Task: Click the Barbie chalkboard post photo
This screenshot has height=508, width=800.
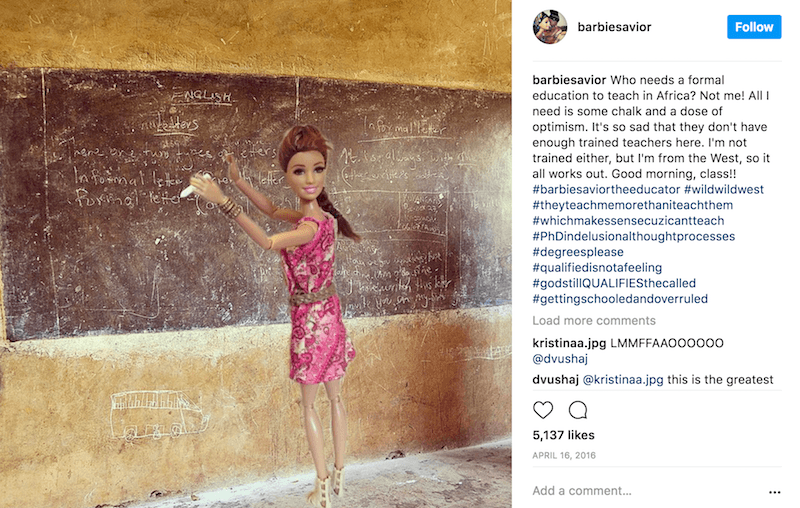Action: pyautogui.click(x=256, y=254)
